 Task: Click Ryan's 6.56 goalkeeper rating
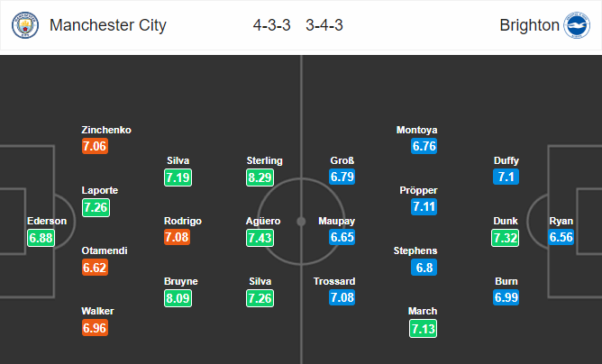coord(563,238)
